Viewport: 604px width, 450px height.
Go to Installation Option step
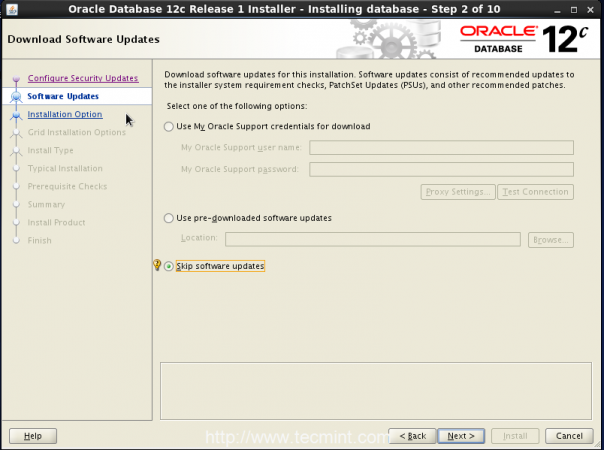65,114
